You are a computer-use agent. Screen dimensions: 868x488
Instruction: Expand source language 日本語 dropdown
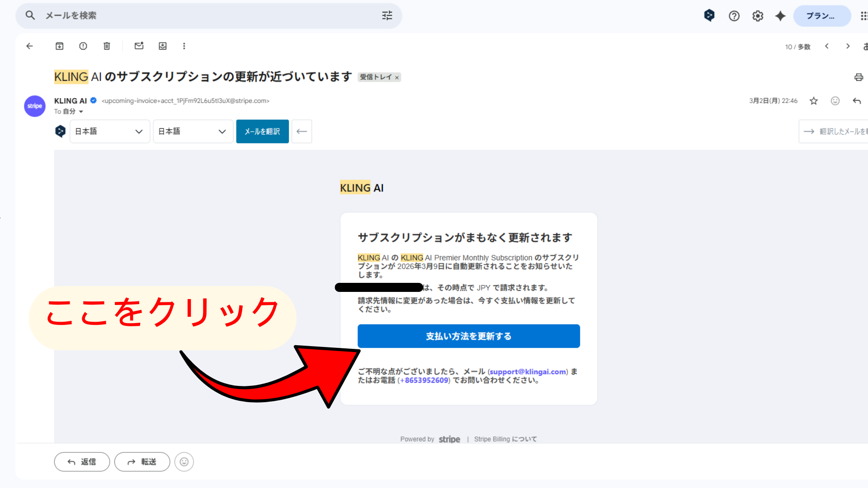point(109,131)
